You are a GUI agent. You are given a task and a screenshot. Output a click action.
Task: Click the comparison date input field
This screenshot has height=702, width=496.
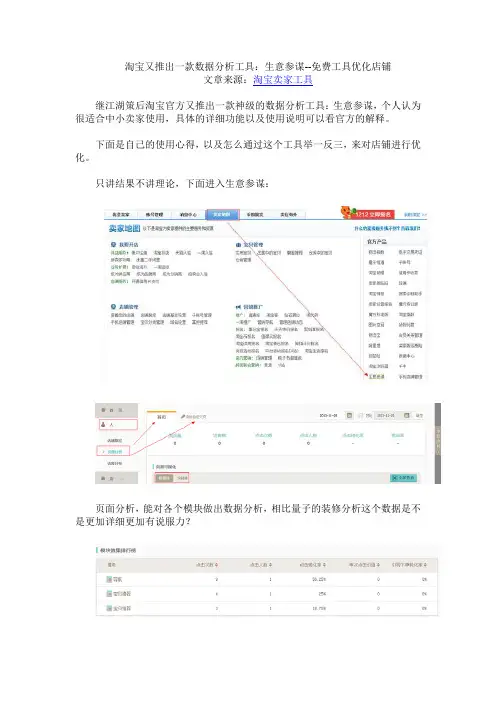coord(393,415)
